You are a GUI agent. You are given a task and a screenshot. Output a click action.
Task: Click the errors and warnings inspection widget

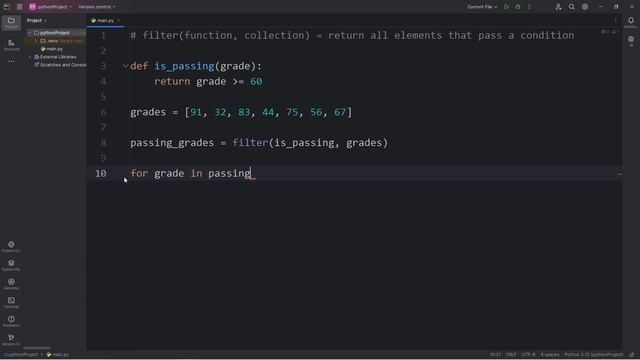click(611, 32)
